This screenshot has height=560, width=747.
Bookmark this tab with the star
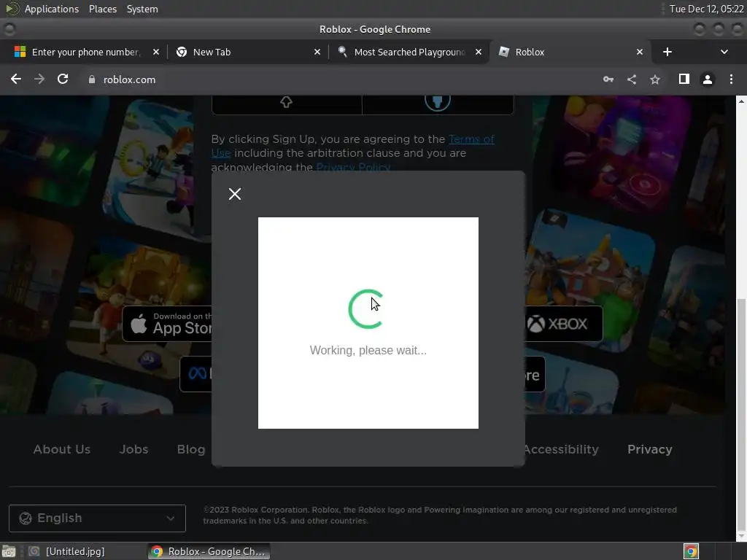point(655,79)
